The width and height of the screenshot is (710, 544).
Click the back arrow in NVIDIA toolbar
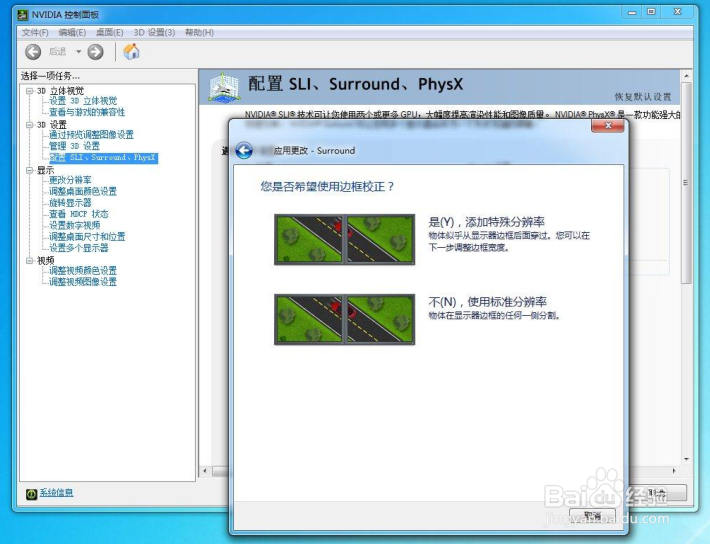click(33, 52)
